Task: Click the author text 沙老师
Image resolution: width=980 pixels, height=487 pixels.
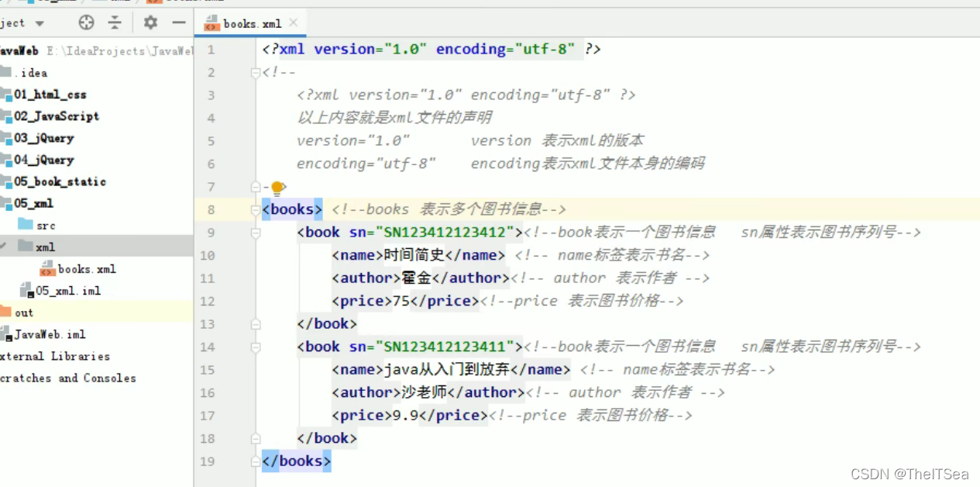Action: [x=425, y=392]
